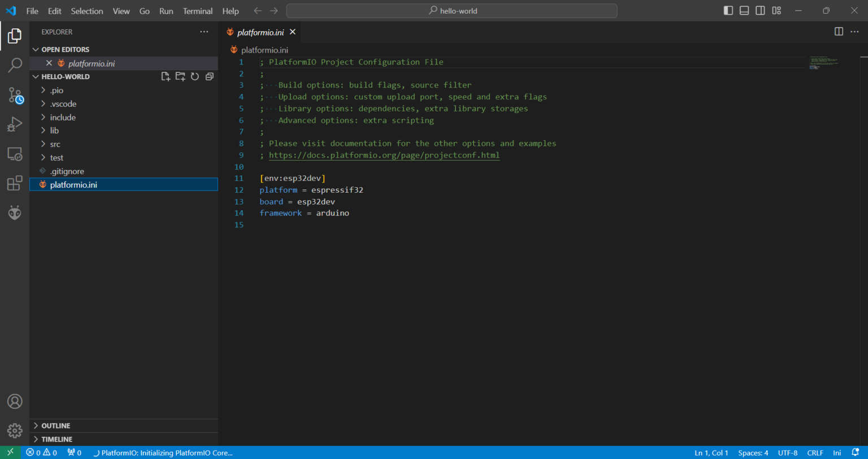Expand the OUTLINE section

[x=56, y=426]
